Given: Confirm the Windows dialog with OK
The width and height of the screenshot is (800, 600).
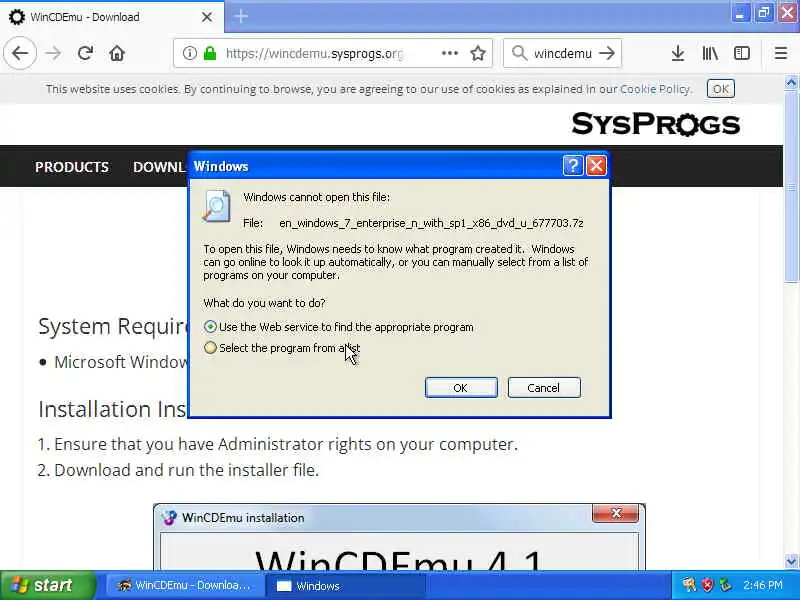Looking at the screenshot, I should [x=461, y=388].
